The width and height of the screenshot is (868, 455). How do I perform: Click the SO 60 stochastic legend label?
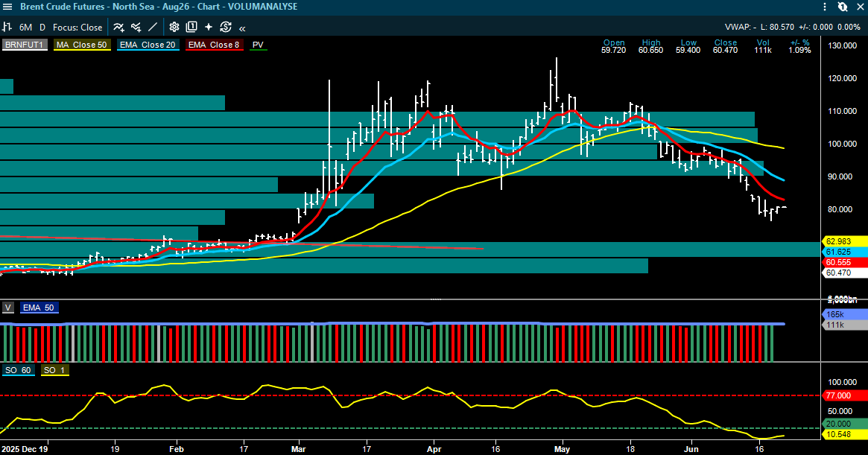[x=19, y=370]
